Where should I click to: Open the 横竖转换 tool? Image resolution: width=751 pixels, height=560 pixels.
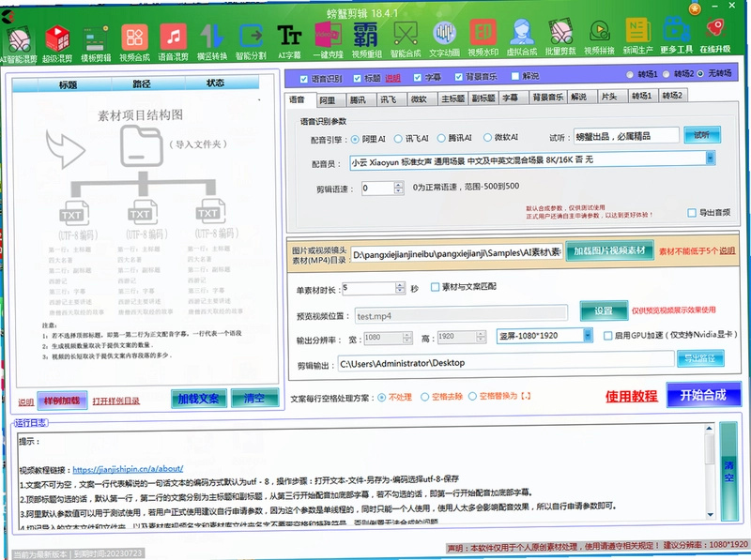point(212,41)
